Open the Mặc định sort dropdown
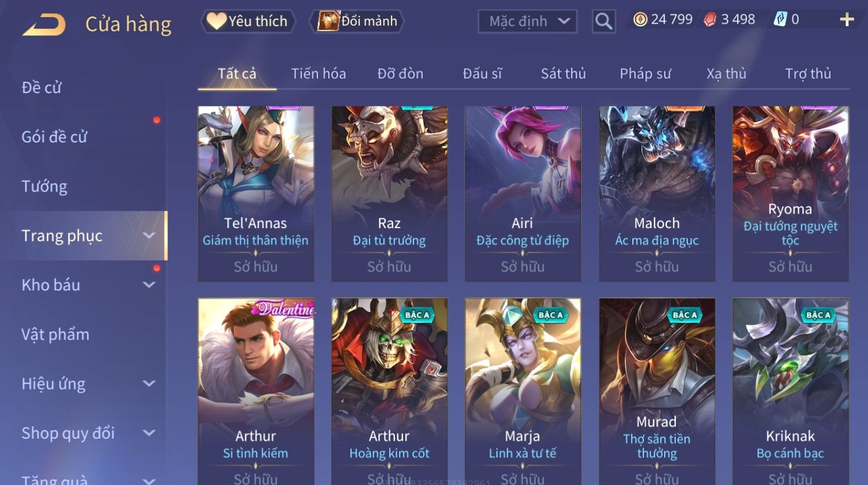868x485 pixels. click(x=528, y=21)
